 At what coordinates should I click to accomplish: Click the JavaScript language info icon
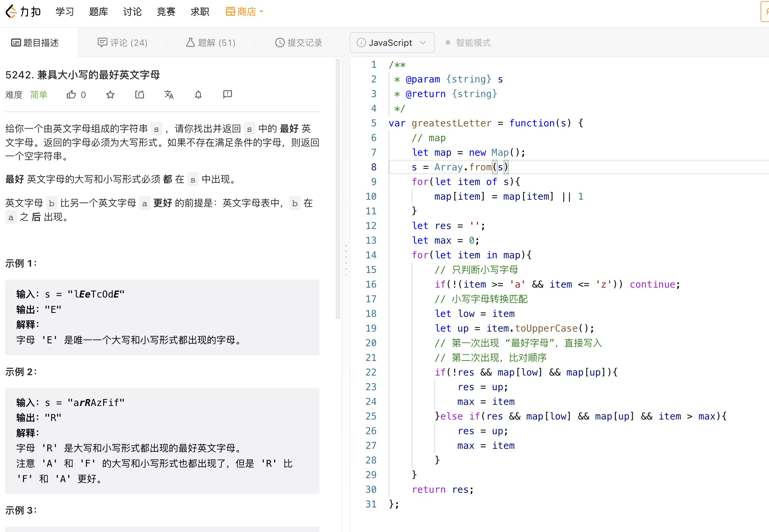point(361,43)
